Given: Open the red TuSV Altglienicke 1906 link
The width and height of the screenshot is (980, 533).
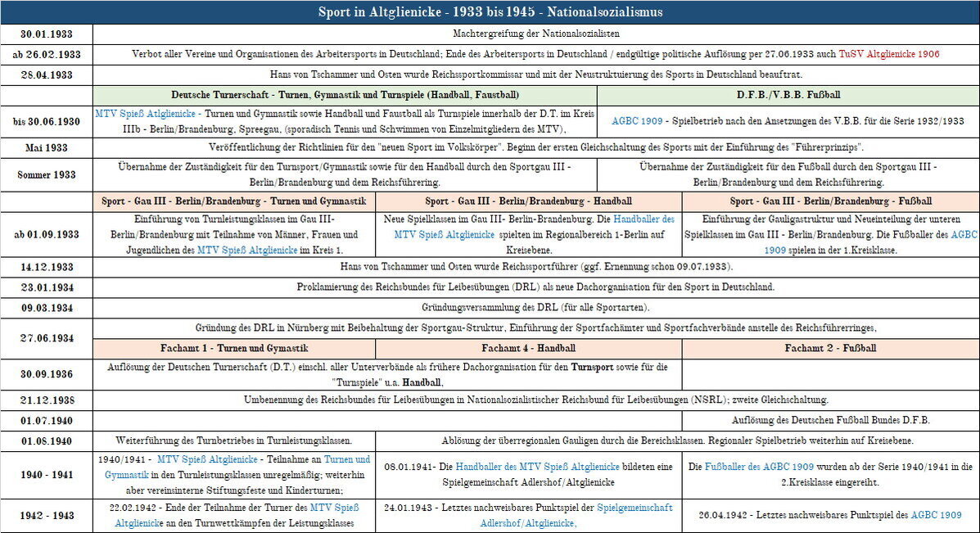Looking at the screenshot, I should (x=889, y=54).
